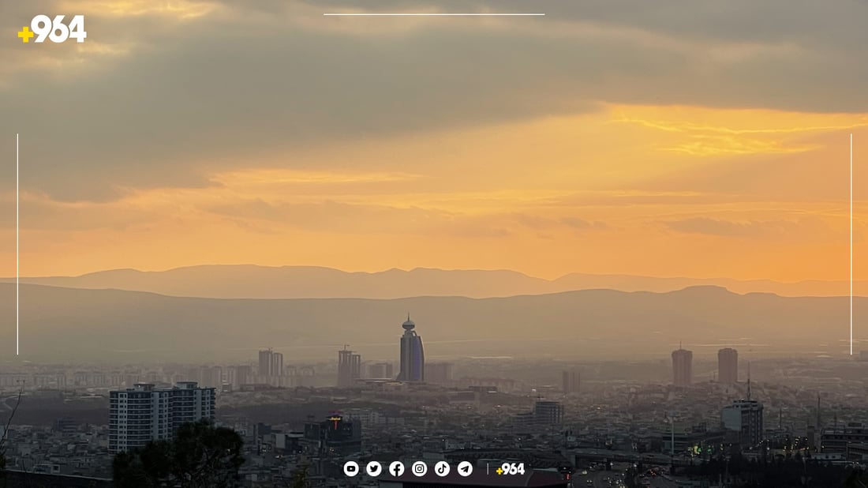The image size is (868, 488).
Task: Click the small +964 logo beside social icons
Action: 511,469
